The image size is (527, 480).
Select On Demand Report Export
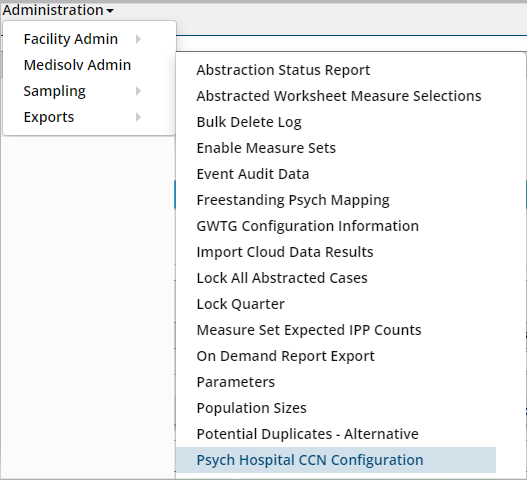(x=285, y=356)
